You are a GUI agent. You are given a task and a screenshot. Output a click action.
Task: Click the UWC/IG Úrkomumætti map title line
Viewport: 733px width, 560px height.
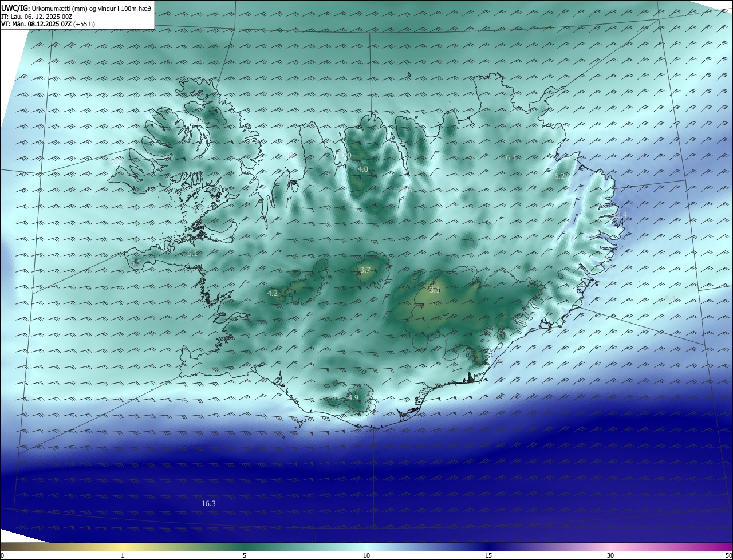(x=76, y=9)
